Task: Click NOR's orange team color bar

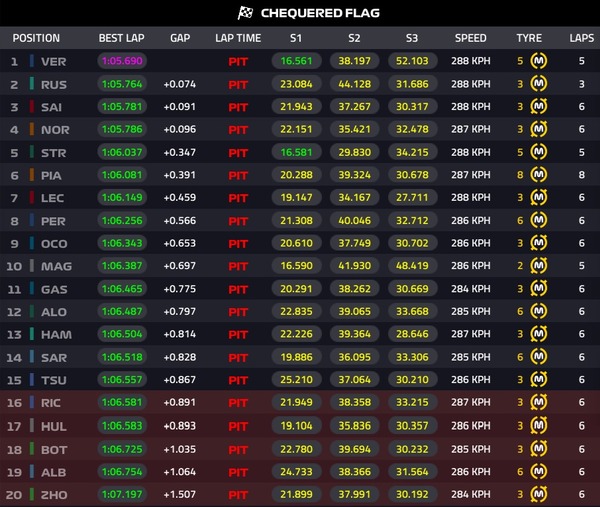Action: pyautogui.click(x=32, y=129)
